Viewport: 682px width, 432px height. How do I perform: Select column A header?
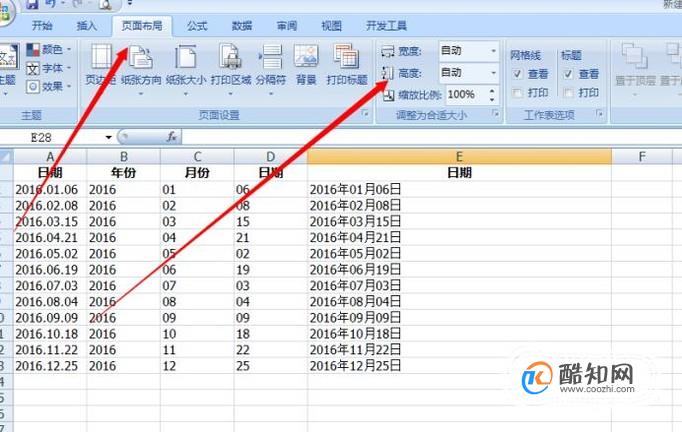(x=50, y=157)
